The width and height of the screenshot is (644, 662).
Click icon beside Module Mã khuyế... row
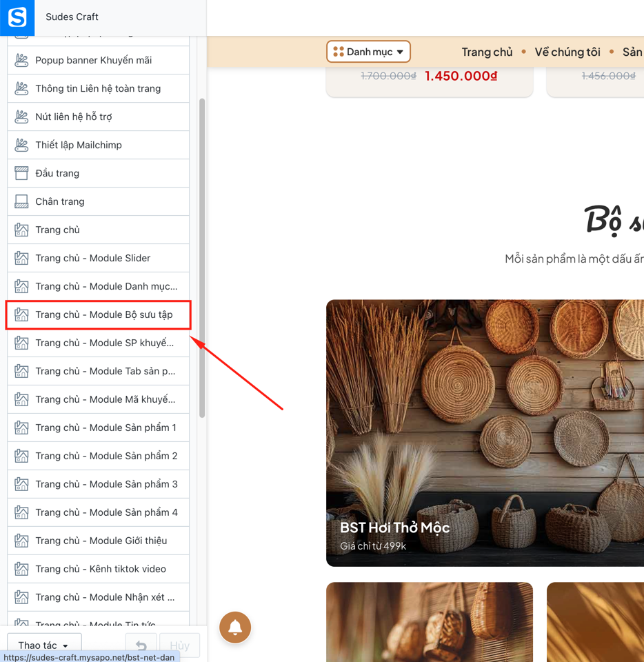(21, 400)
